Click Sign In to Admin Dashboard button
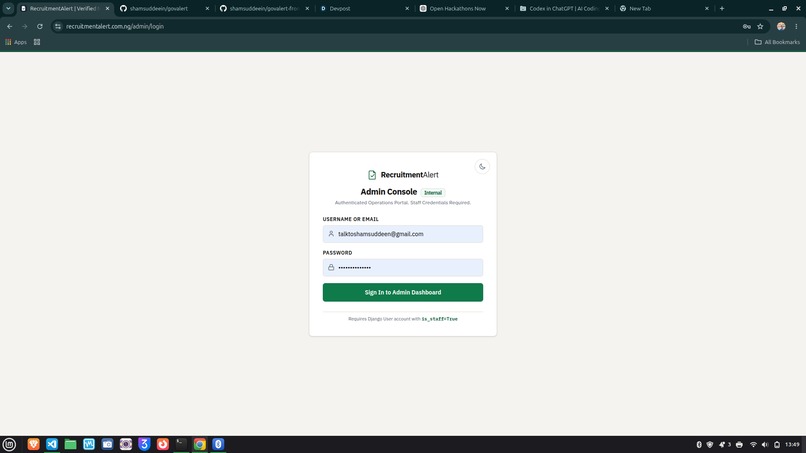Viewport: 806px width, 453px height. click(402, 292)
